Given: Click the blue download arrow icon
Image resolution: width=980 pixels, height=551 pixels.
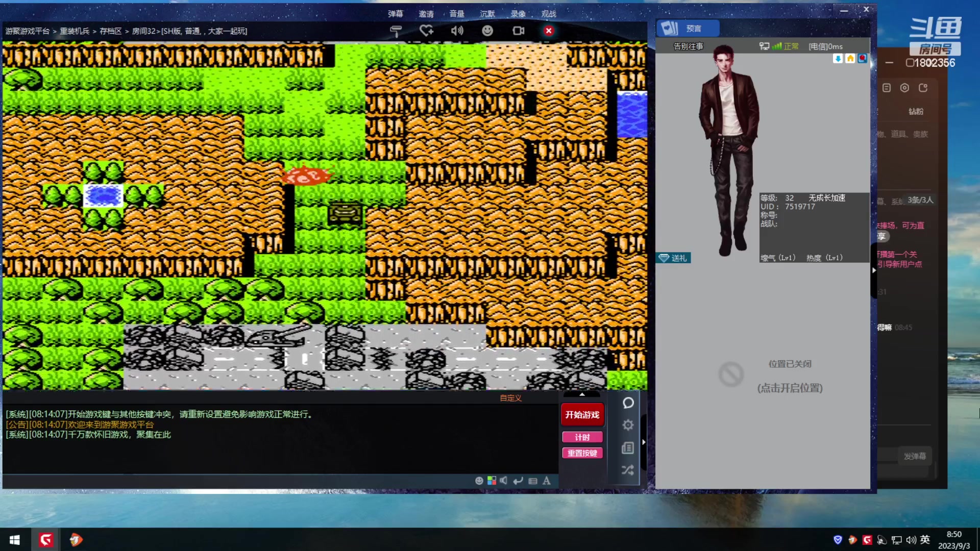Looking at the screenshot, I should [838, 58].
